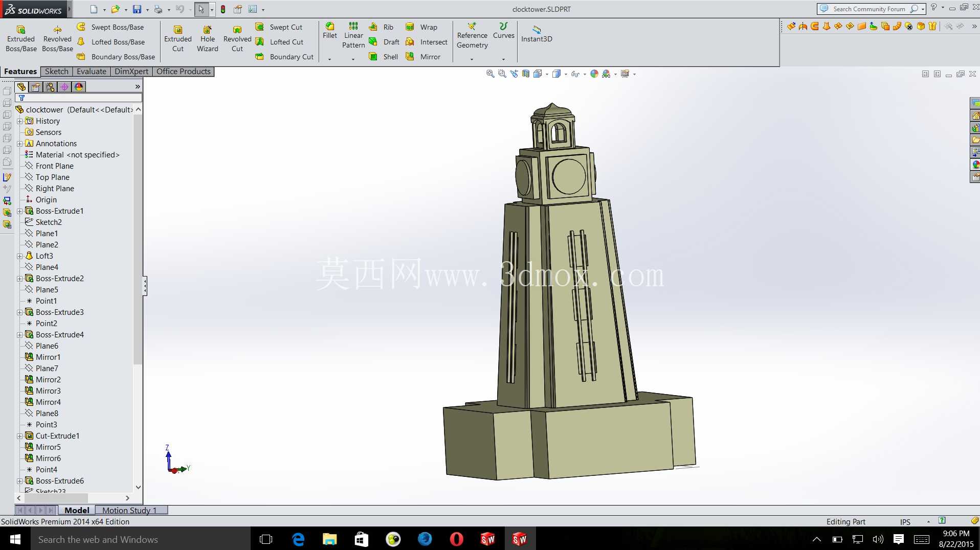Image resolution: width=980 pixels, height=550 pixels.
Task: Open the DisplayManager tab icon
Action: point(79,87)
